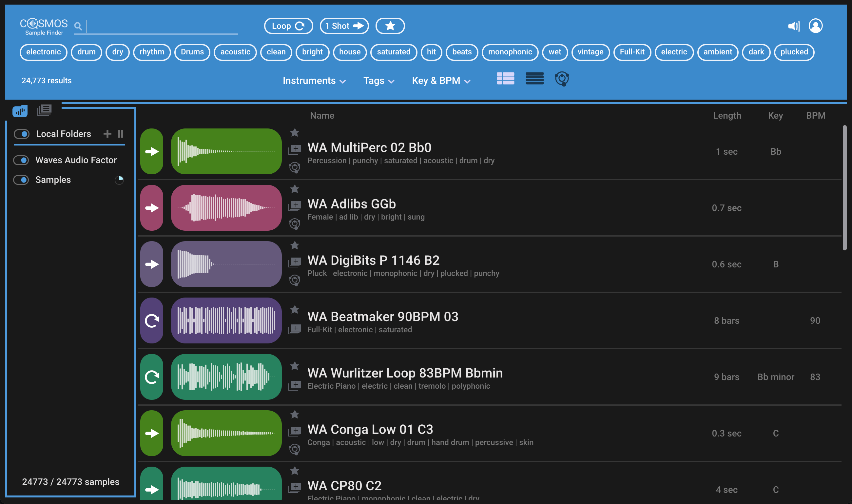The image size is (852, 504).
Task: Click the ambient tag chip
Action: [718, 52]
